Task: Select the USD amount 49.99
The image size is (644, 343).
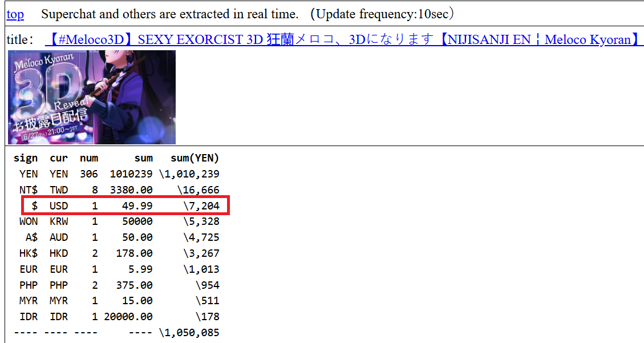Action: pos(137,206)
